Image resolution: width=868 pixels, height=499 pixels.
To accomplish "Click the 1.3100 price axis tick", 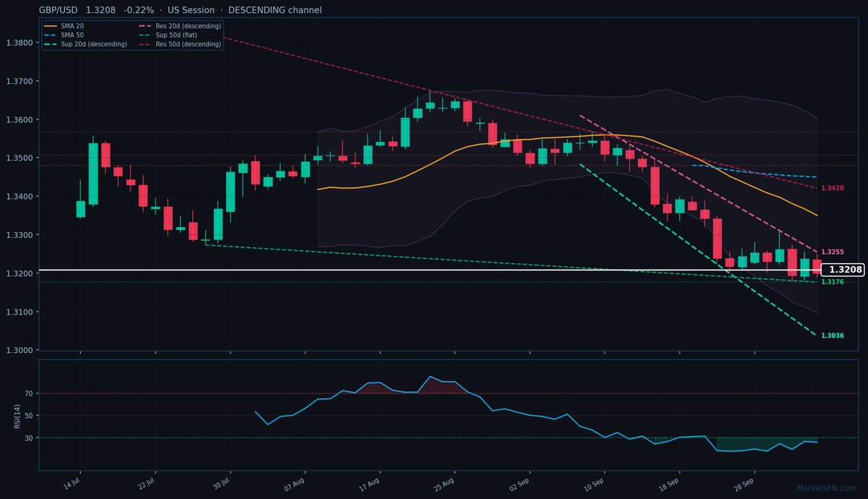I will pyautogui.click(x=19, y=312).
